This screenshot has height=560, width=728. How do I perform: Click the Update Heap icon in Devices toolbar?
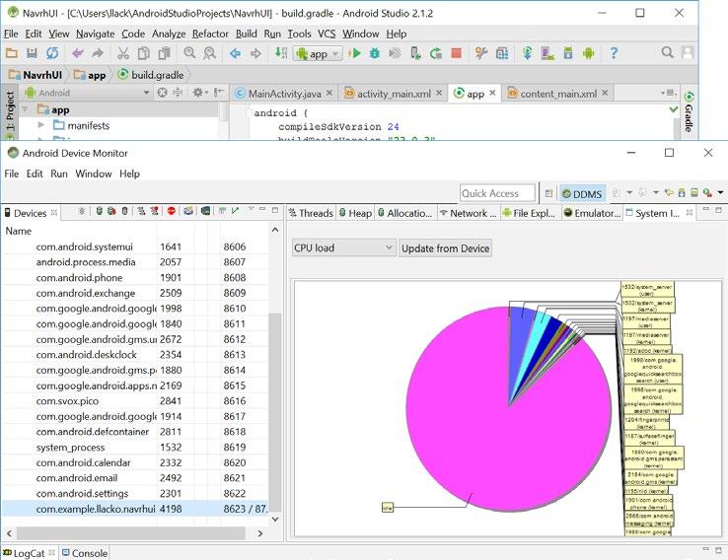tap(99, 212)
